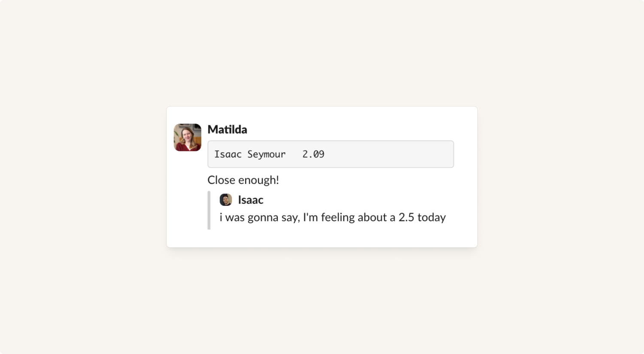Click the word Isaac inside the code block
Image resolution: width=644 pixels, height=354 pixels.
click(x=228, y=154)
